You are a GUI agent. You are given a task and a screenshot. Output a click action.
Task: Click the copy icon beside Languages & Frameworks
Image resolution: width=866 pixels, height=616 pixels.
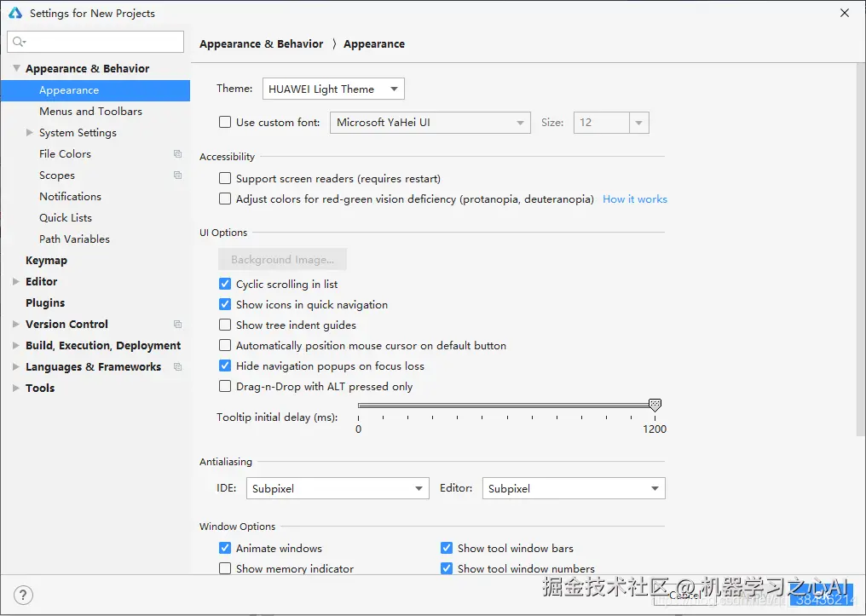[x=177, y=366]
